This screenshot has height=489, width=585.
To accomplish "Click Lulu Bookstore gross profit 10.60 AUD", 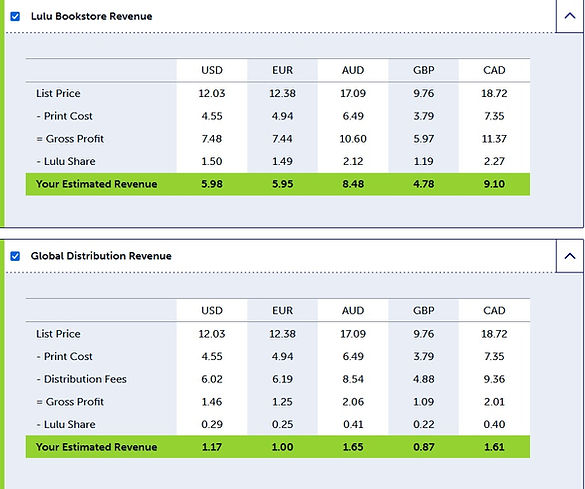I will point(353,139).
